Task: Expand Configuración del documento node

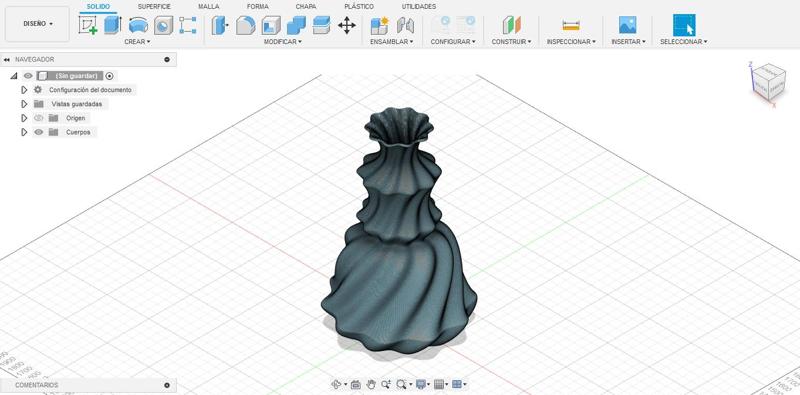Action: (24, 90)
